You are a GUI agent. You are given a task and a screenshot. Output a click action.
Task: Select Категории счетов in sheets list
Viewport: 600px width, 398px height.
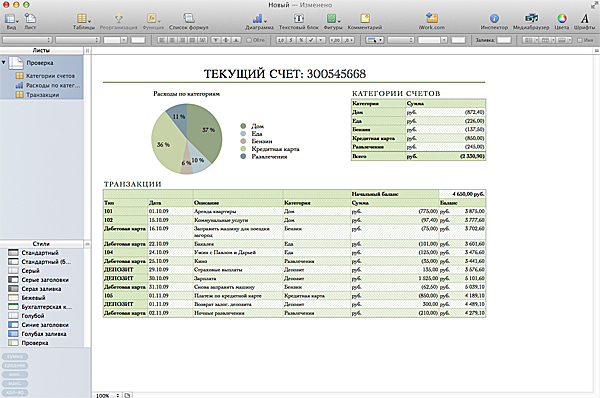[50, 76]
